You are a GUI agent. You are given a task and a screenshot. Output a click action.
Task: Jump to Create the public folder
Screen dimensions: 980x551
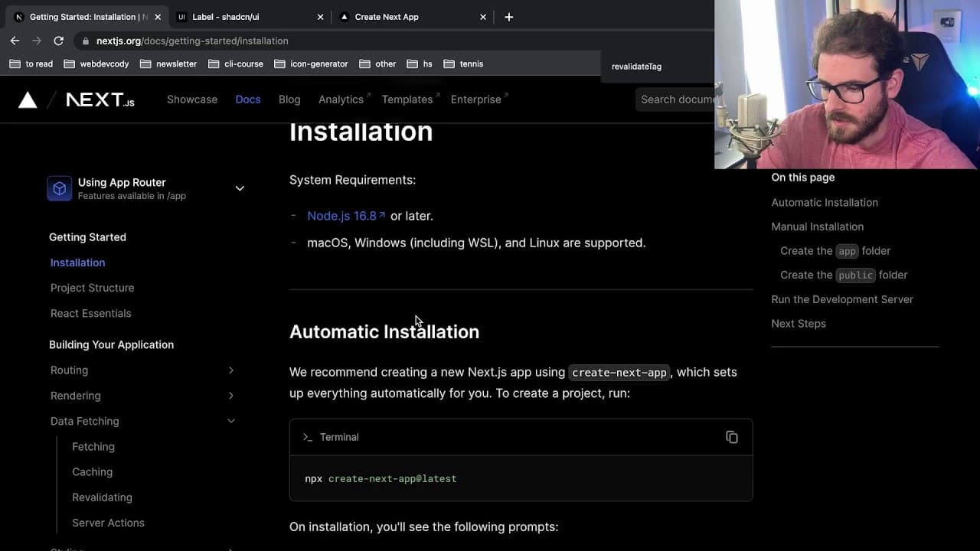tap(844, 275)
